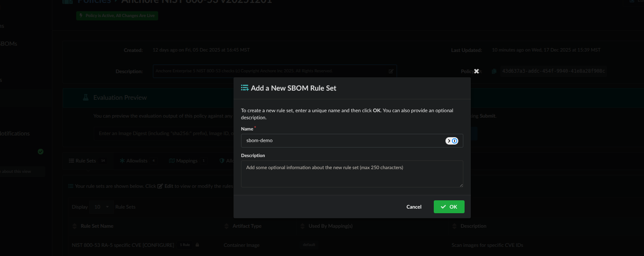Click the edit pencil icon on policy description
This screenshot has height=256, width=644.
391,71
